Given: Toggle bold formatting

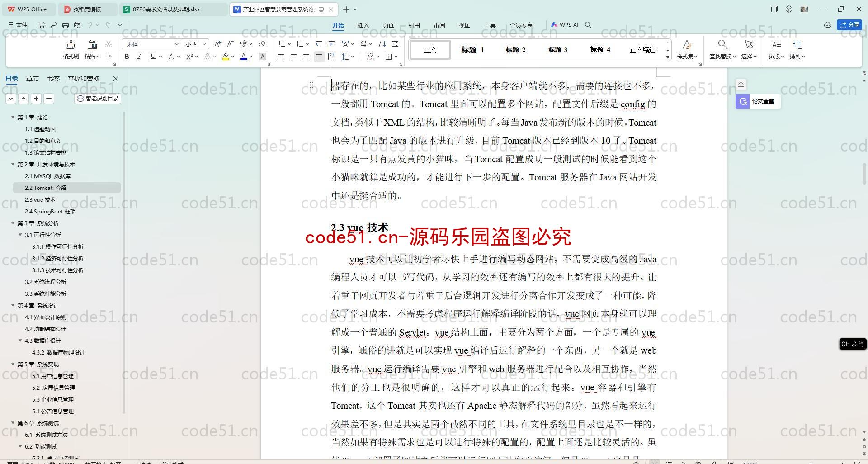Looking at the screenshot, I should coord(127,57).
